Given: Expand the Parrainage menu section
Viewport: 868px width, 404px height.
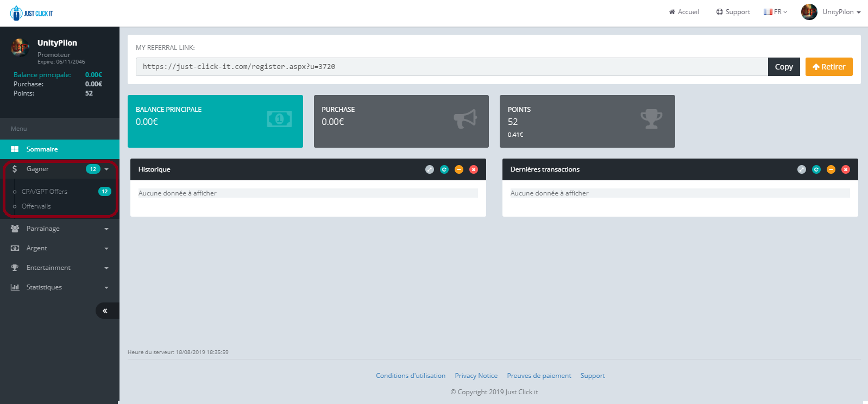Looking at the screenshot, I should tap(60, 229).
